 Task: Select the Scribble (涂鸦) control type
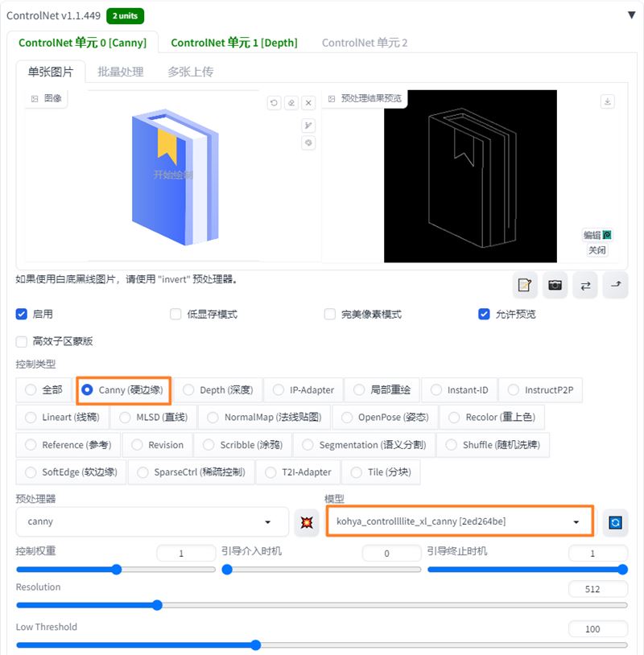tap(243, 445)
